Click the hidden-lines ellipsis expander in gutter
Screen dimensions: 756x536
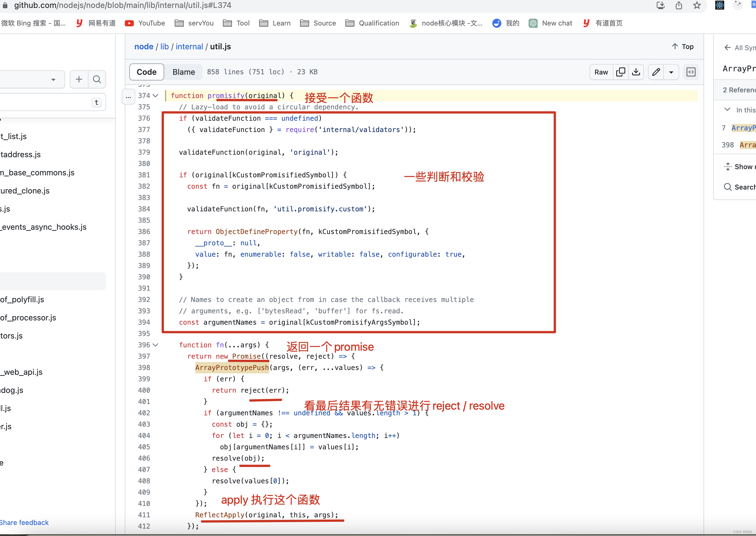point(128,97)
